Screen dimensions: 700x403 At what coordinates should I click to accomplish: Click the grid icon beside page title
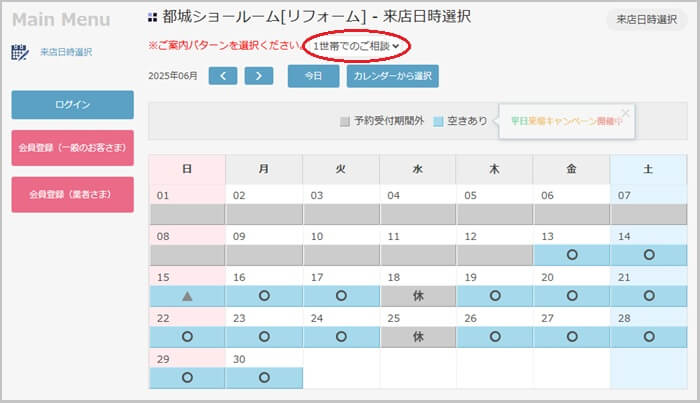pos(152,17)
